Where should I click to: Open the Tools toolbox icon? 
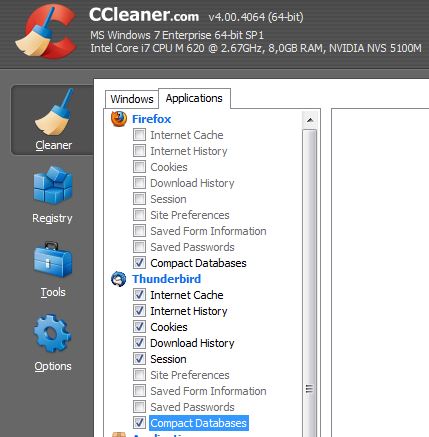[53, 260]
